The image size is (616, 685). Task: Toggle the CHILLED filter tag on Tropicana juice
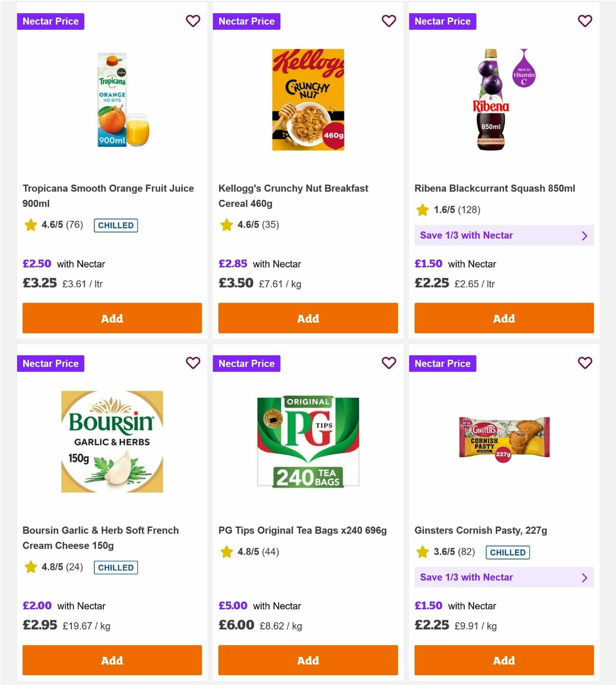(x=115, y=225)
